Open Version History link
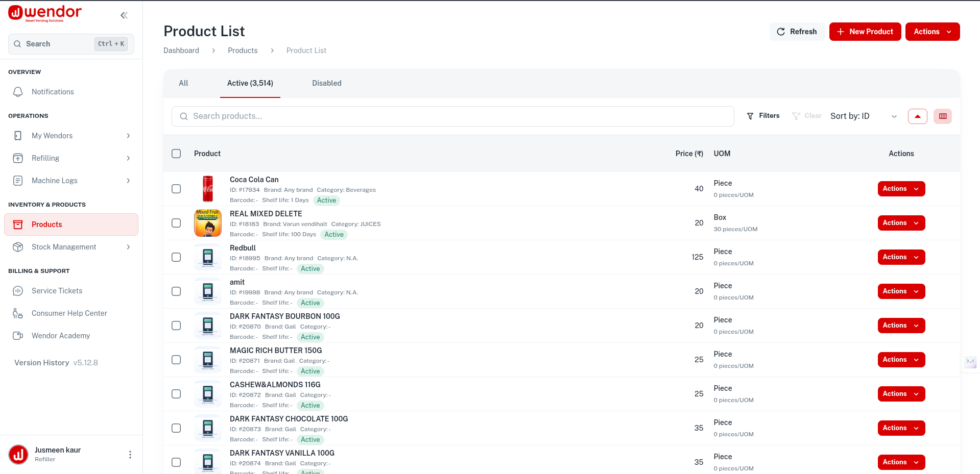This screenshot has height=474, width=980. (42, 363)
